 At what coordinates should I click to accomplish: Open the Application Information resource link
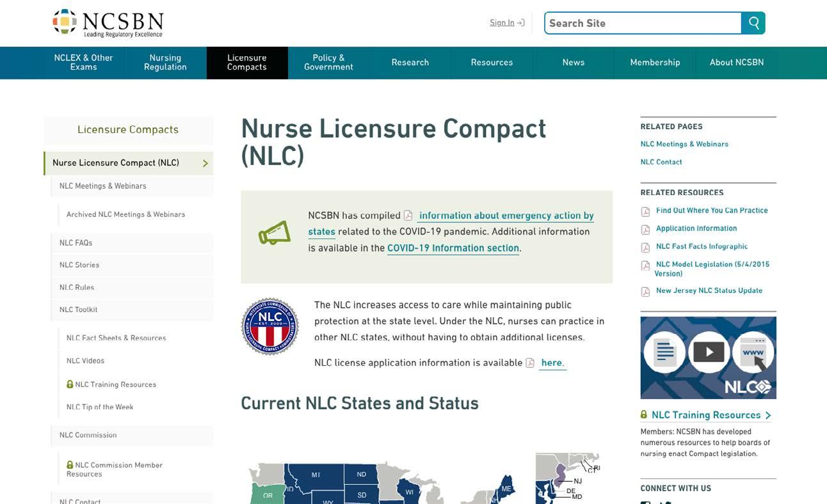click(x=696, y=228)
